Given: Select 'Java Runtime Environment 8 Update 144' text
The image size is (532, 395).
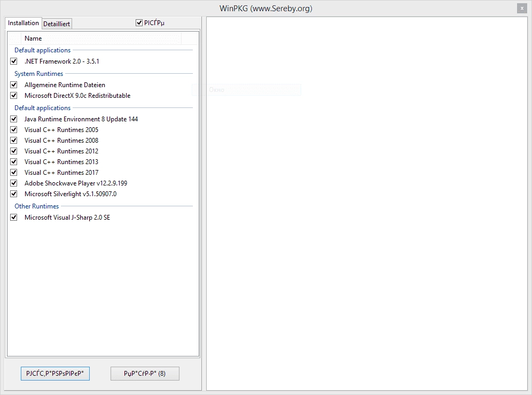Looking at the screenshot, I should [81, 119].
